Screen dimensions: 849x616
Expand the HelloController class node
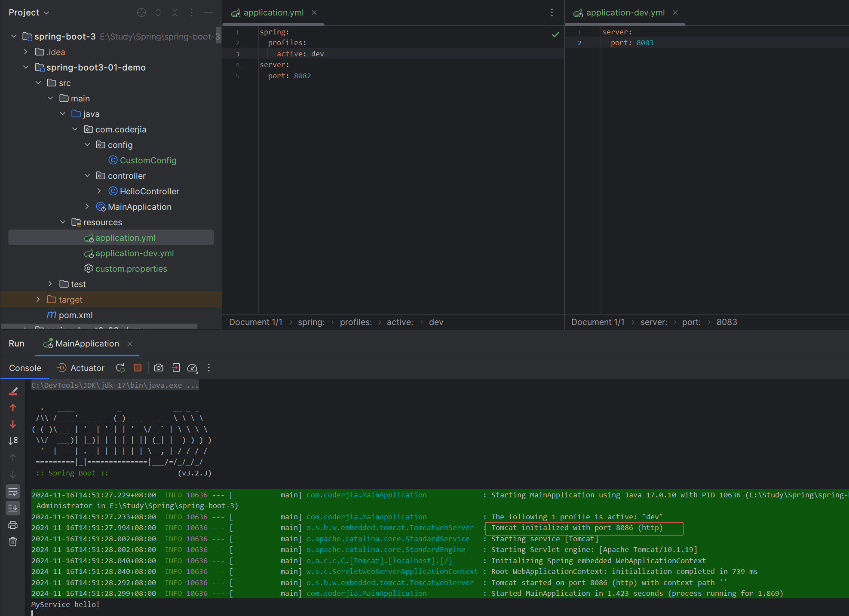pos(99,191)
